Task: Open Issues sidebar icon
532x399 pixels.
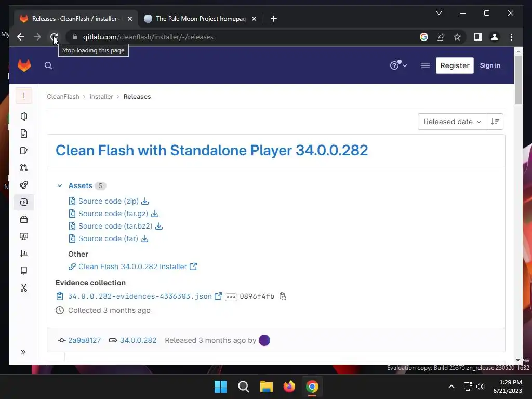Action: pos(24,151)
